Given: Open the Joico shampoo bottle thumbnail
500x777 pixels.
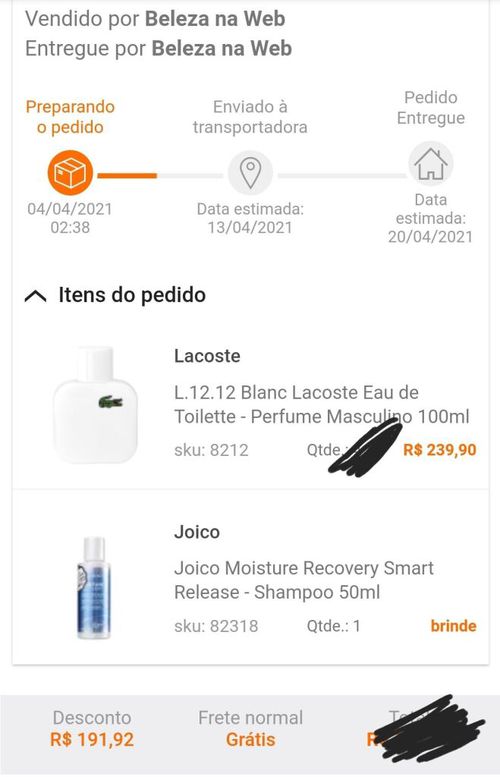Looking at the screenshot, I should 94,588.
